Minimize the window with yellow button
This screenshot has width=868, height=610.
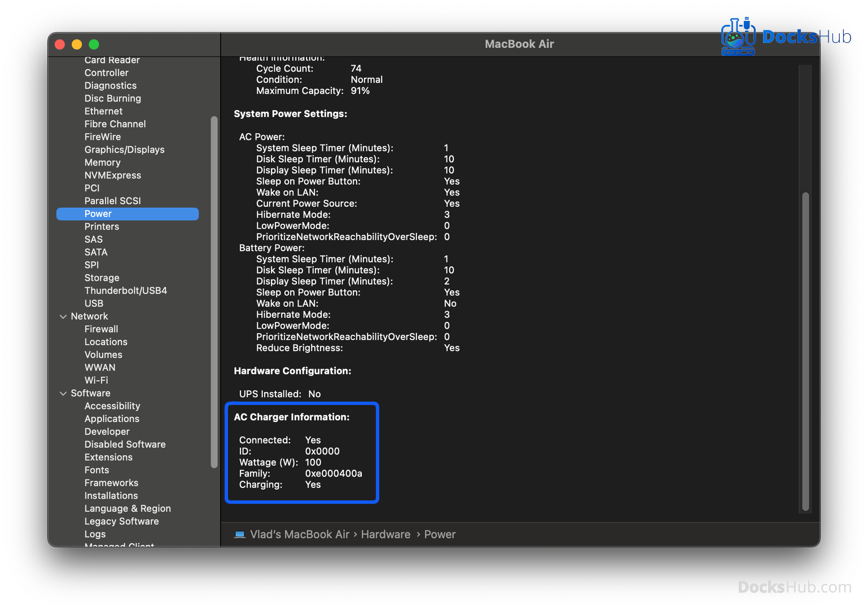tap(77, 44)
